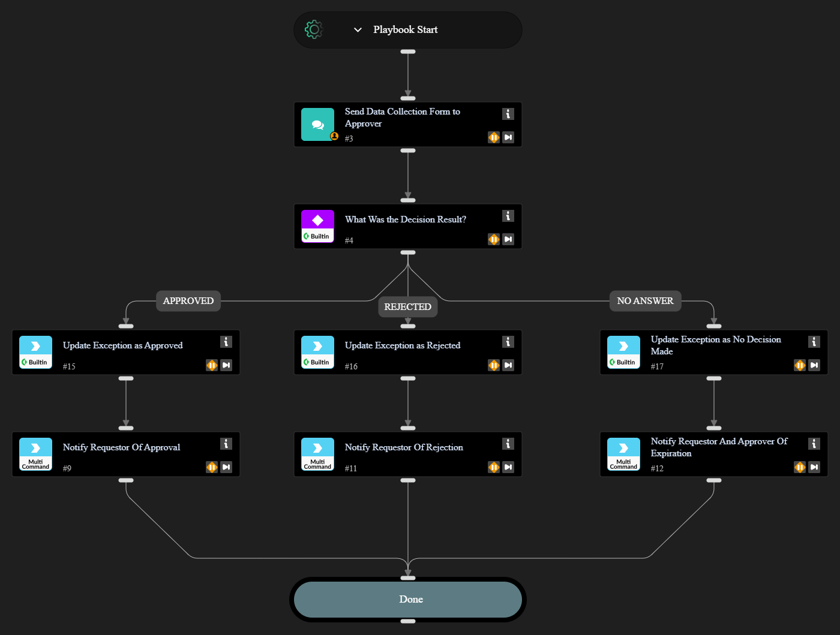Click skip icon on Update Exception as Approved

(226, 365)
